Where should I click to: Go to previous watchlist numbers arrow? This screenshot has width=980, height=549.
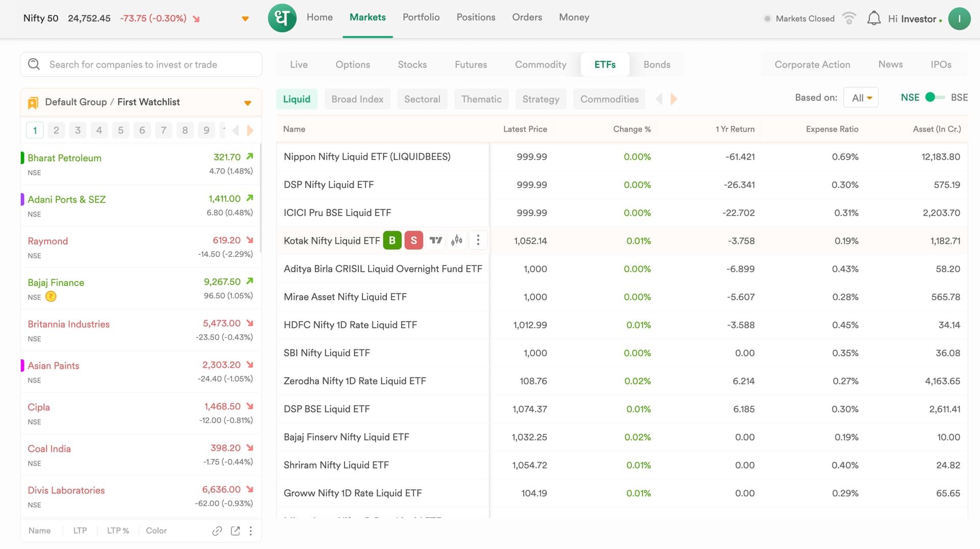click(x=235, y=131)
